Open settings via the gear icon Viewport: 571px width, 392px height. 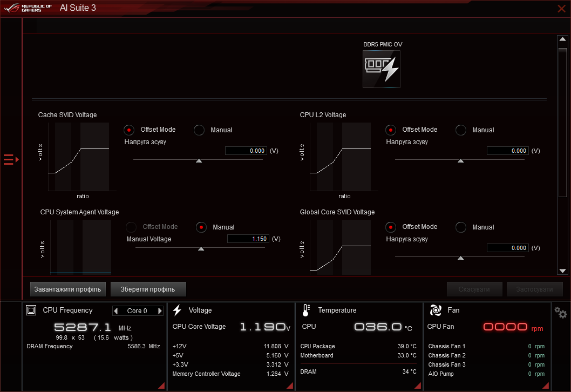pyautogui.click(x=560, y=313)
